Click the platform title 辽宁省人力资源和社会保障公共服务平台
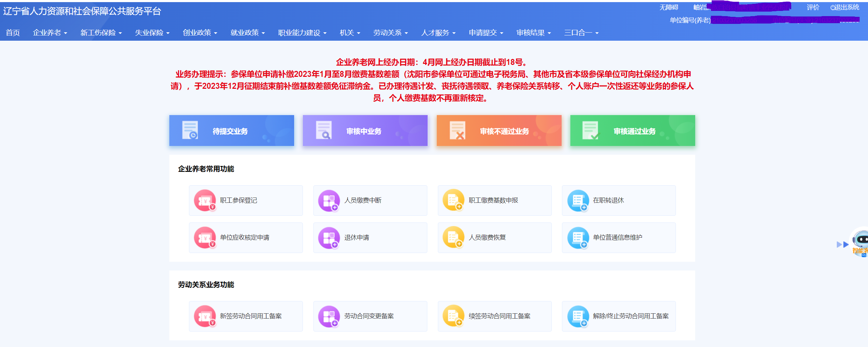The width and height of the screenshot is (868, 347). click(x=82, y=11)
